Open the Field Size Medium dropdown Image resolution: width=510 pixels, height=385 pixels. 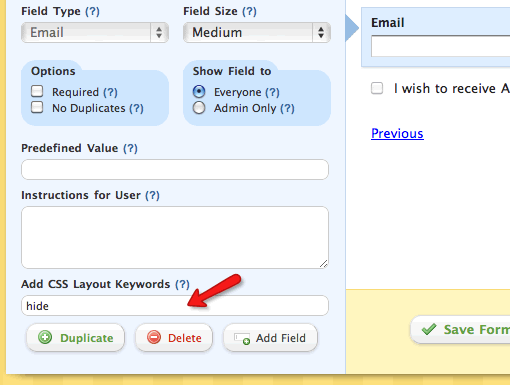pyautogui.click(x=257, y=32)
